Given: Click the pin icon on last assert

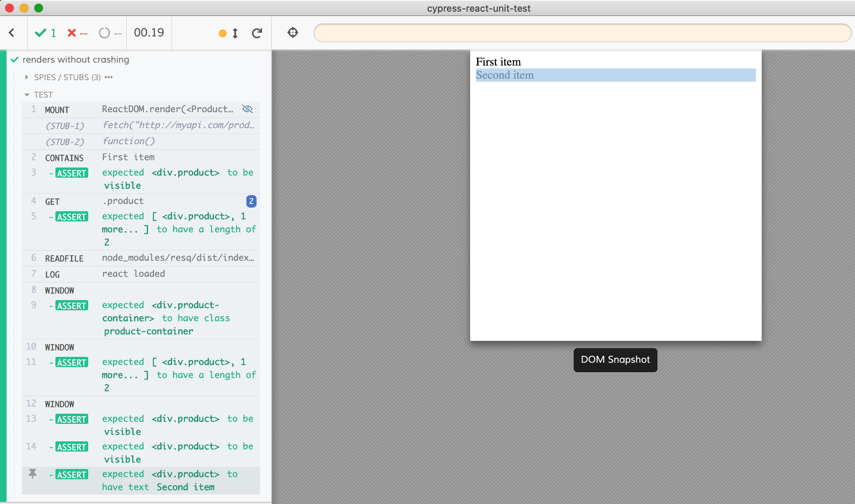Looking at the screenshot, I should (x=32, y=474).
